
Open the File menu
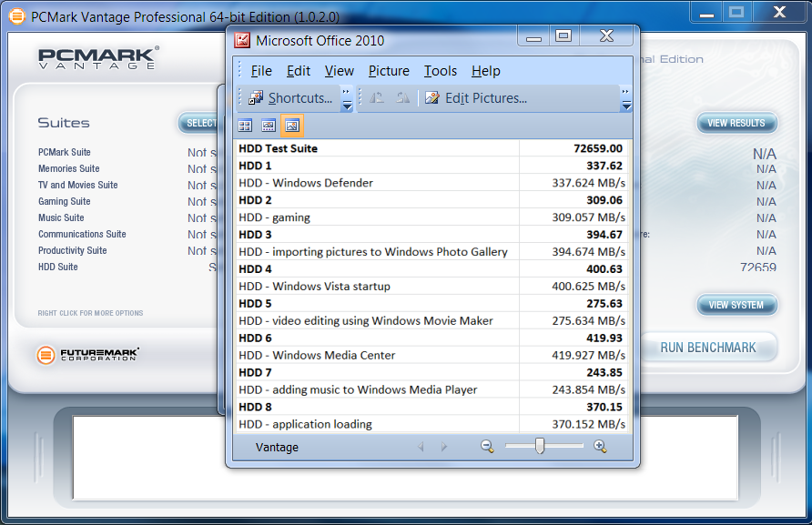coord(261,71)
